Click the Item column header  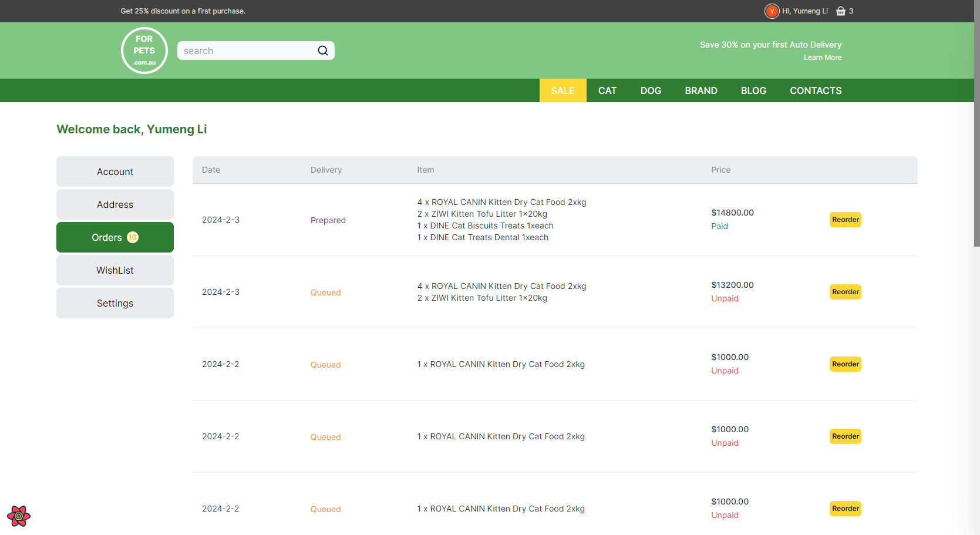coord(426,170)
